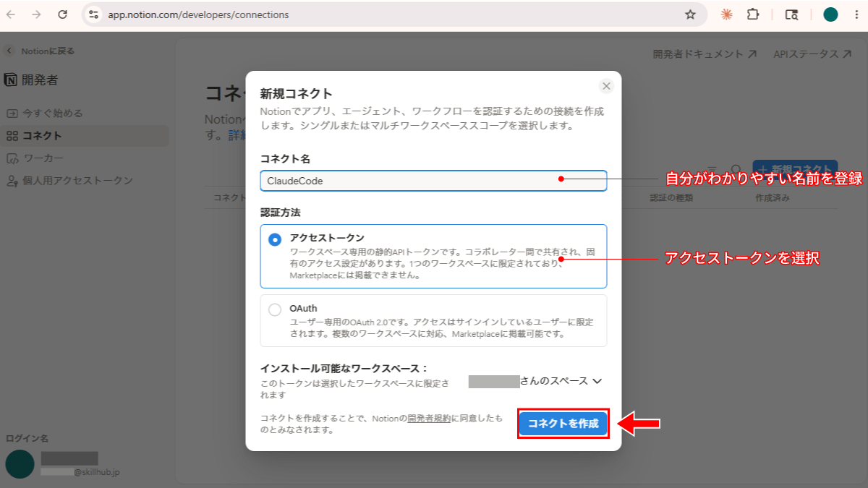This screenshot has width=868, height=488.
Task: Click the user avatar under ログイン名
Action: [20, 464]
